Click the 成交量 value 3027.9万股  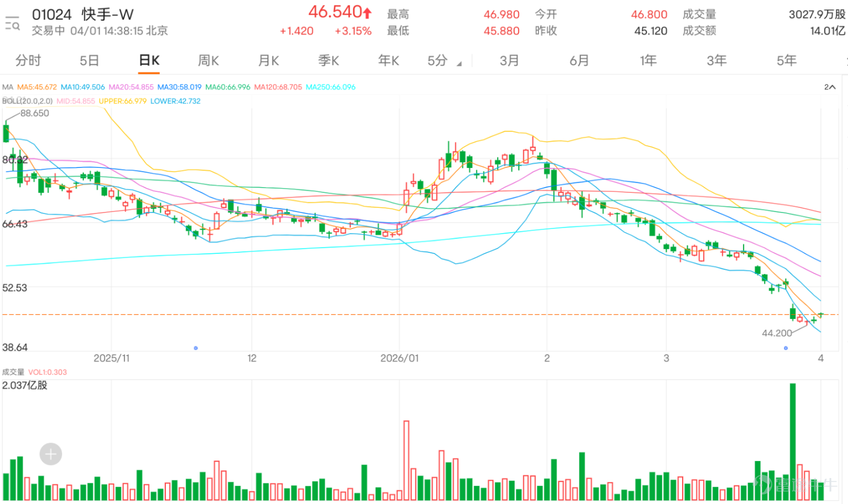pos(817,14)
